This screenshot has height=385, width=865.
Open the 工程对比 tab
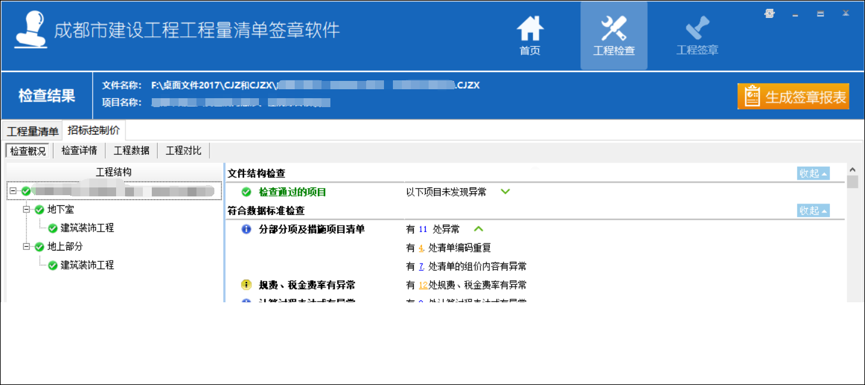[184, 151]
